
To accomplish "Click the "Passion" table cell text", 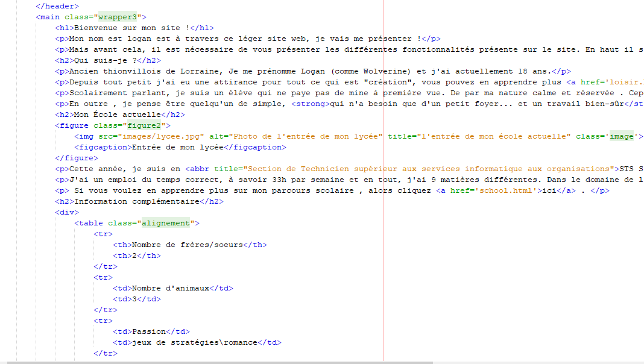I will (148, 331).
